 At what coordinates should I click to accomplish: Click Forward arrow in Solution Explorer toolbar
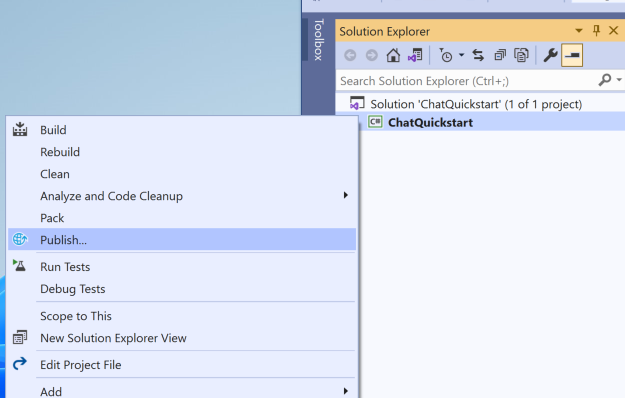[371, 55]
